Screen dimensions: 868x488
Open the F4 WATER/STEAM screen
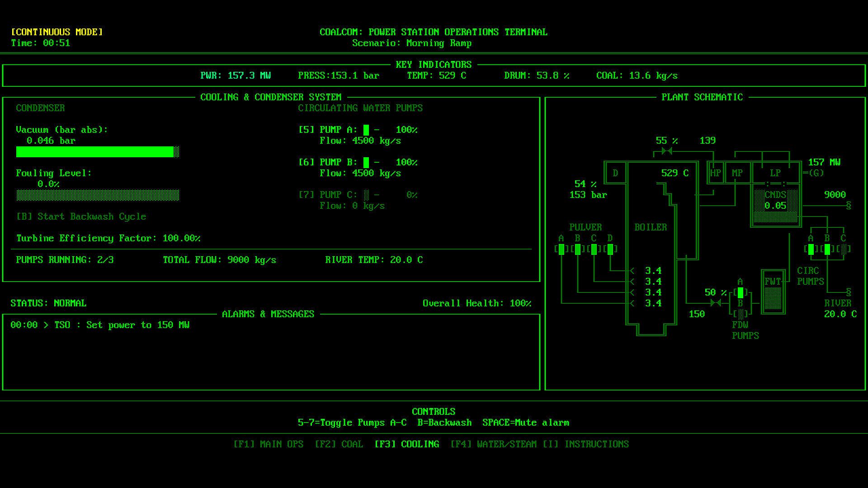[493, 444]
